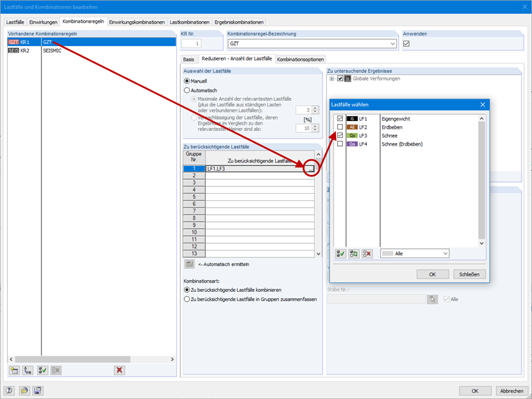
Task: Select Zu berücksichtigende Lastfälle kombinieren option
Action: click(x=187, y=290)
